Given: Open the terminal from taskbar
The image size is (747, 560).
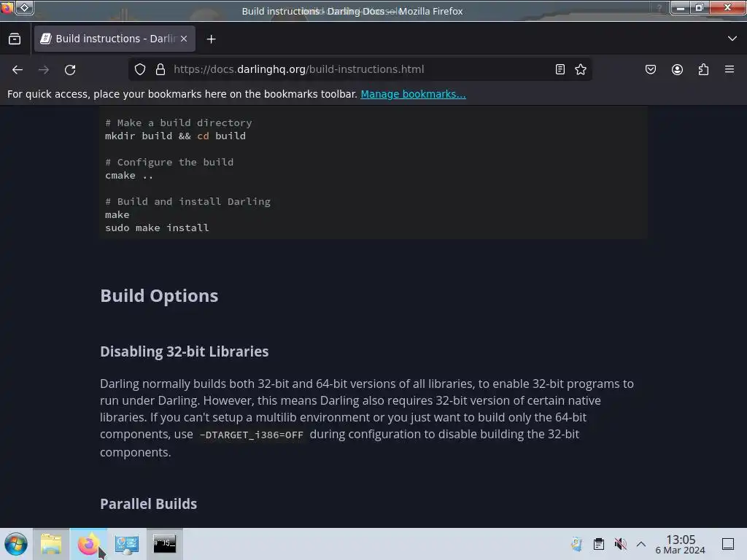Looking at the screenshot, I should tap(164, 544).
